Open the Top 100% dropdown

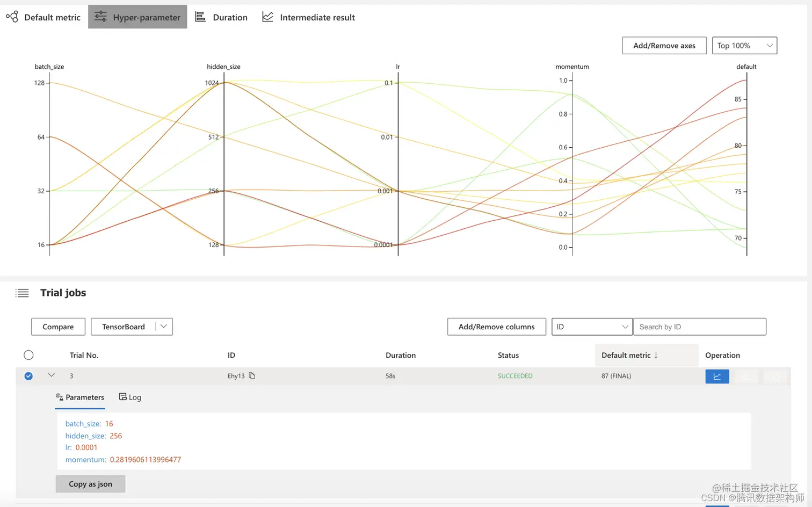pyautogui.click(x=744, y=46)
